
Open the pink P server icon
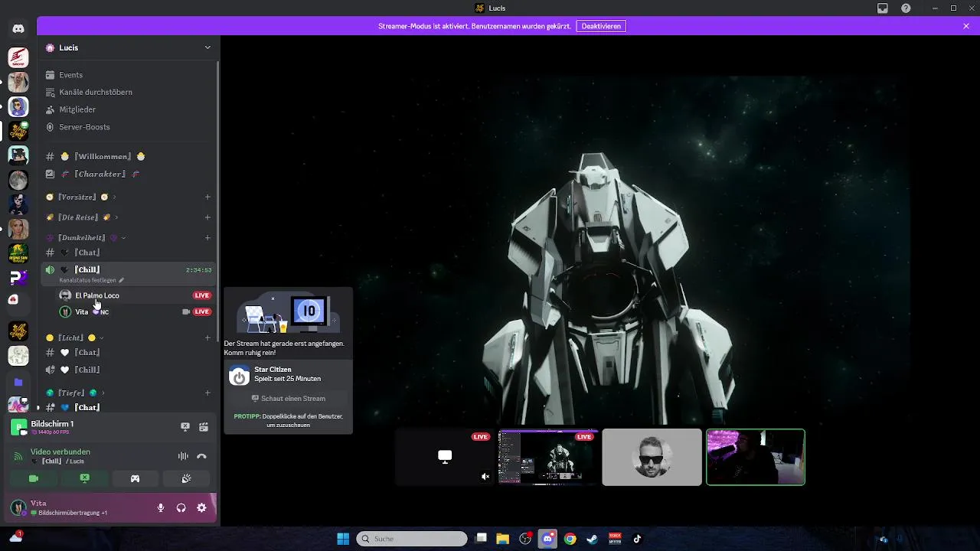pos(18,277)
